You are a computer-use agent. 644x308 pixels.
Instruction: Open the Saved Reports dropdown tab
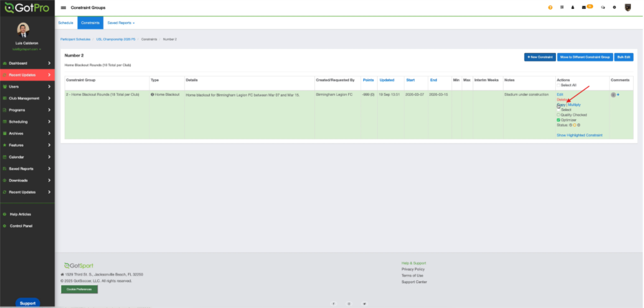tap(121, 23)
